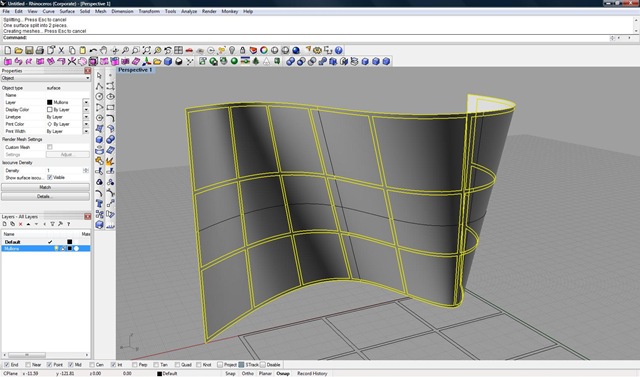The width and height of the screenshot is (640, 377).
Task: Click the Zoom Extents icon
Action: pyautogui.click(x=147, y=50)
